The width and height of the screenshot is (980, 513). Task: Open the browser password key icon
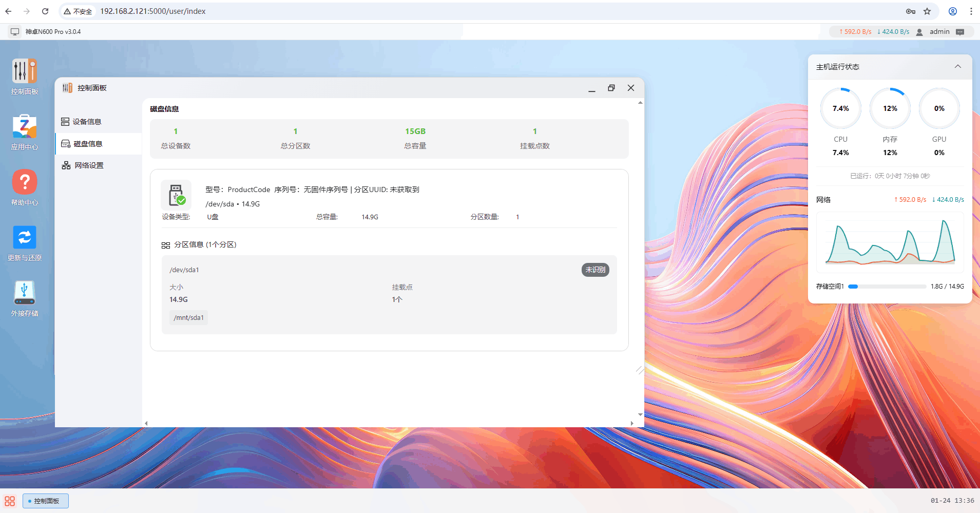pyautogui.click(x=910, y=11)
